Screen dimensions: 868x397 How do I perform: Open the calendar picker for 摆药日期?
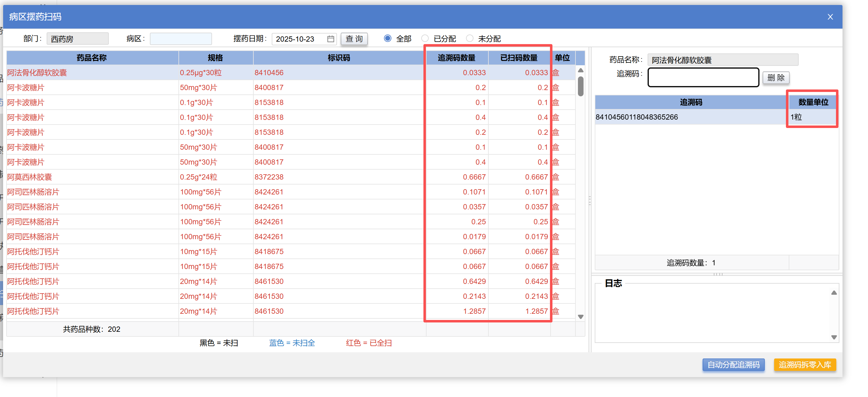330,39
